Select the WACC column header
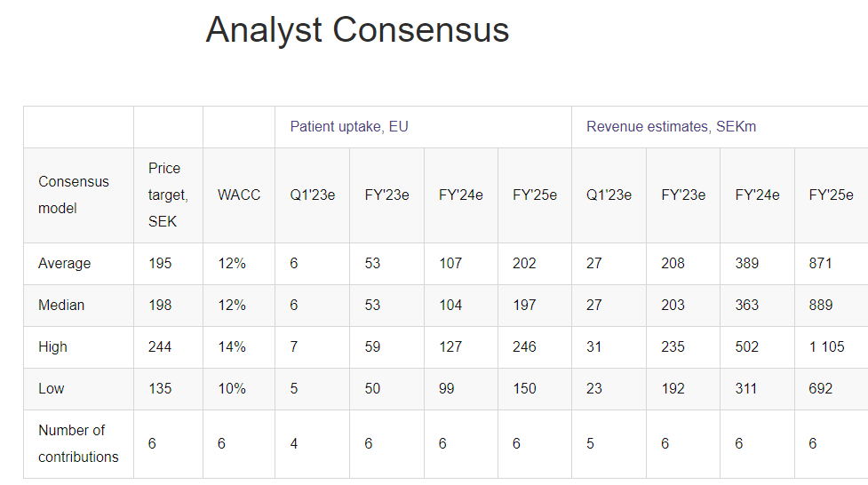The height and width of the screenshot is (485, 868). tap(239, 195)
